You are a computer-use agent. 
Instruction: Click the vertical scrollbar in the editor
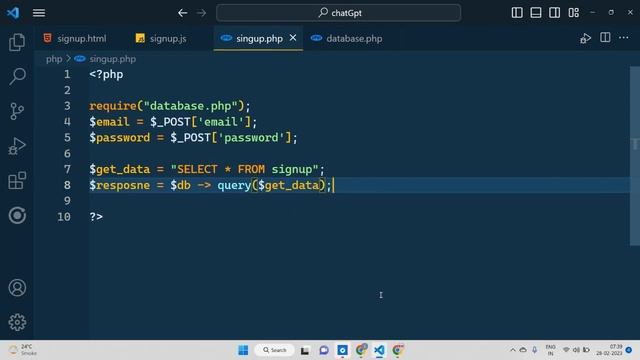(x=635, y=156)
